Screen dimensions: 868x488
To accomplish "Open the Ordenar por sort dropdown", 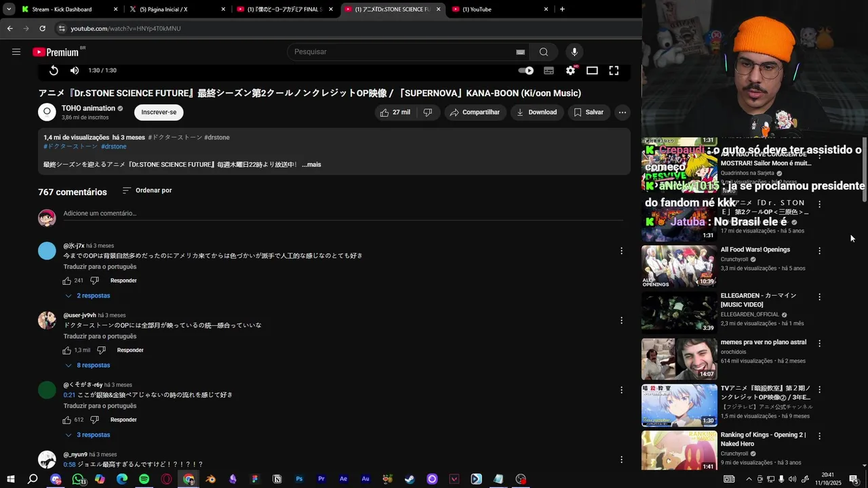I will coord(147,190).
